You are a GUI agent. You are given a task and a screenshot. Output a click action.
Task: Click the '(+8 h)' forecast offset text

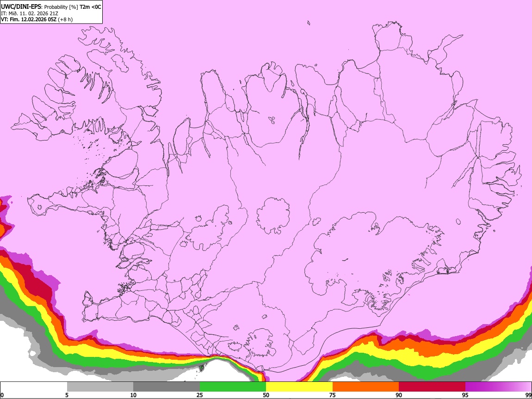[65, 19]
